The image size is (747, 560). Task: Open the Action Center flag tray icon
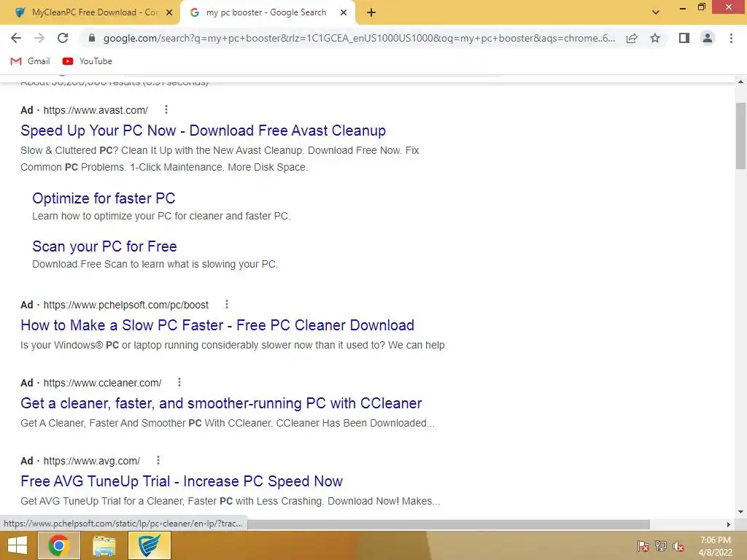tap(643, 546)
